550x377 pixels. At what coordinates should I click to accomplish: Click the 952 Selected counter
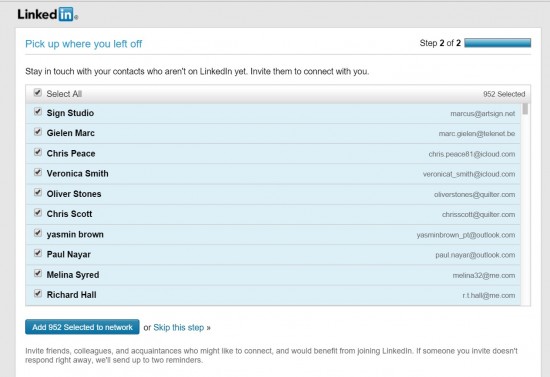click(504, 94)
